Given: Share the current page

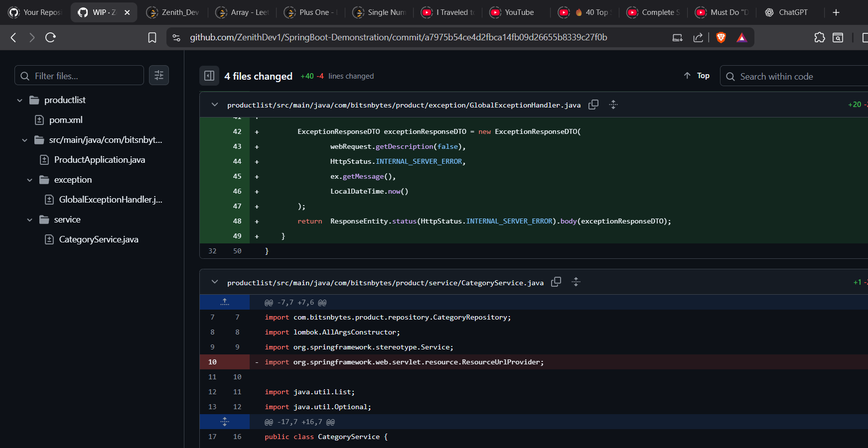Looking at the screenshot, I should pyautogui.click(x=698, y=37).
